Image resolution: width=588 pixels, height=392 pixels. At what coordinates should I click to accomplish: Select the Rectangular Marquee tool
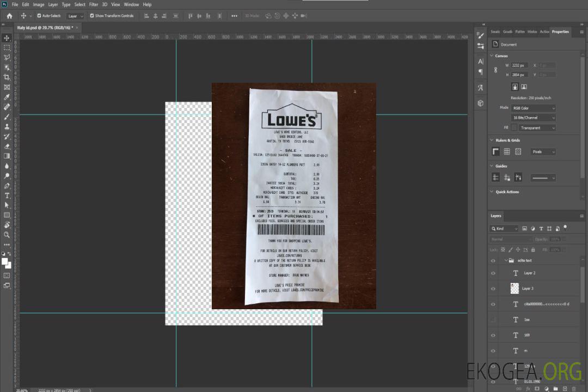click(x=7, y=48)
